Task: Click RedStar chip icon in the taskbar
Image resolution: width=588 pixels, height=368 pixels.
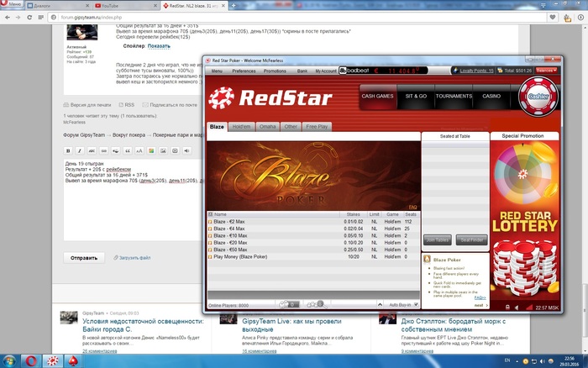Action: [52, 361]
